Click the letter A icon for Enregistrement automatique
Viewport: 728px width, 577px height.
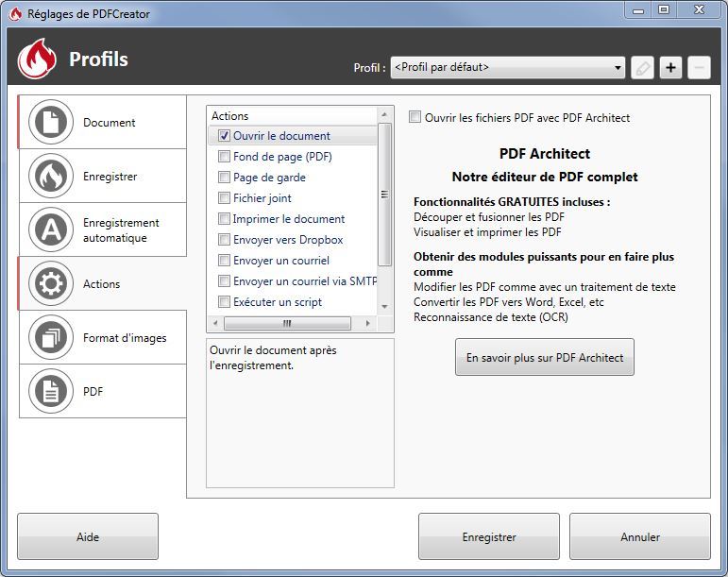[51, 229]
